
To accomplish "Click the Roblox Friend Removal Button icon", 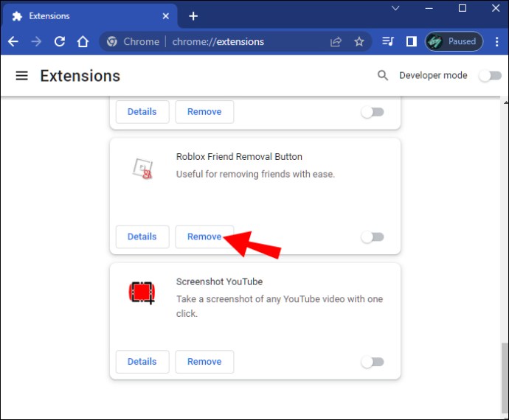I will tap(142, 168).
